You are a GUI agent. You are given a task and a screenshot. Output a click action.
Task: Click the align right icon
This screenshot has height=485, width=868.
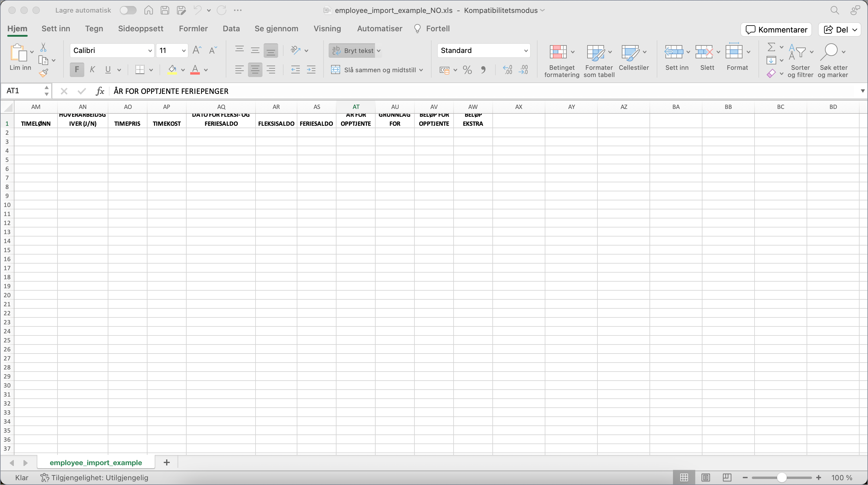point(271,70)
